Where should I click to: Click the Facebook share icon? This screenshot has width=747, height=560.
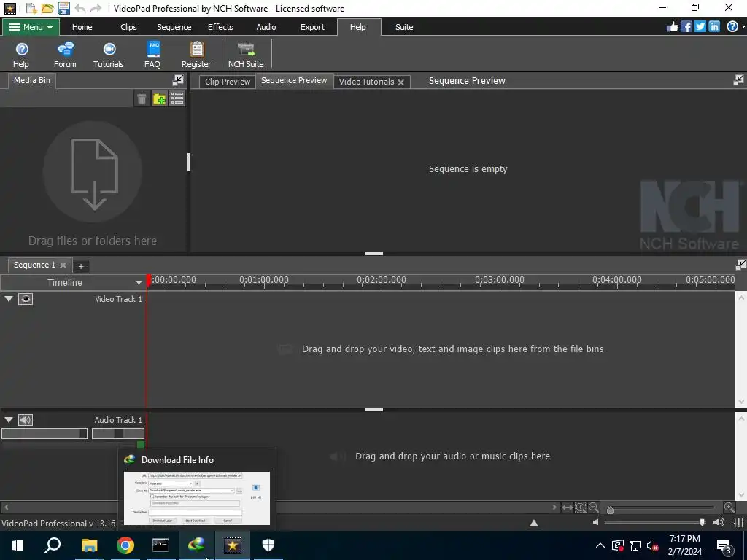(x=686, y=27)
